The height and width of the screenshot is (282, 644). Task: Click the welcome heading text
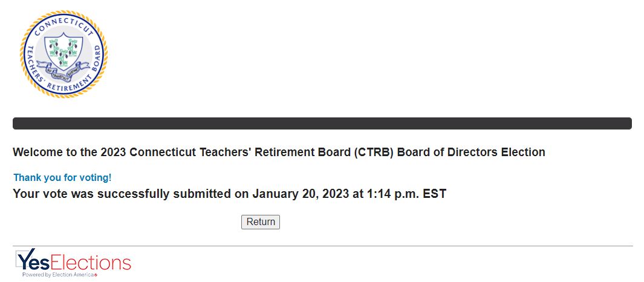(x=279, y=152)
